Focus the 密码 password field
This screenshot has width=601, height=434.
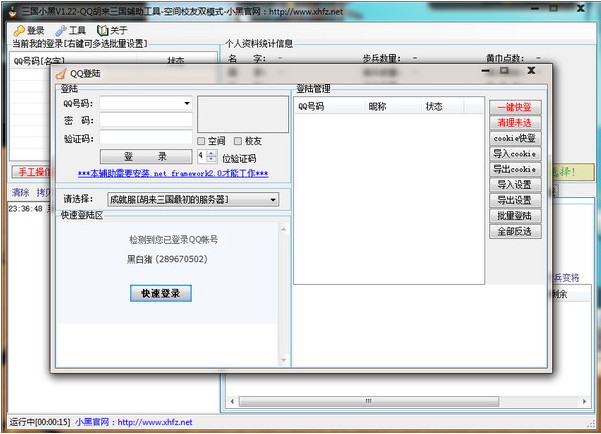point(146,120)
